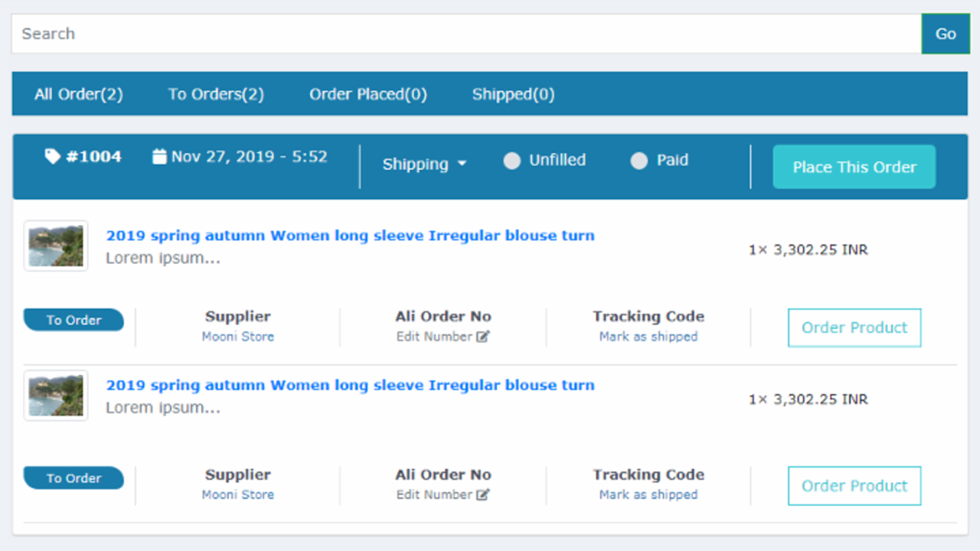
Task: Click inside the Search input field
Action: (306, 34)
